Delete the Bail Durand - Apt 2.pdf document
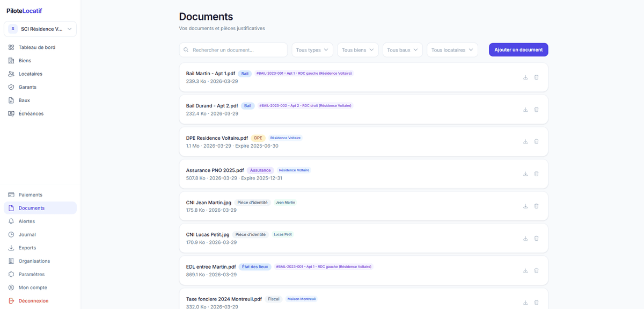 tap(536, 110)
